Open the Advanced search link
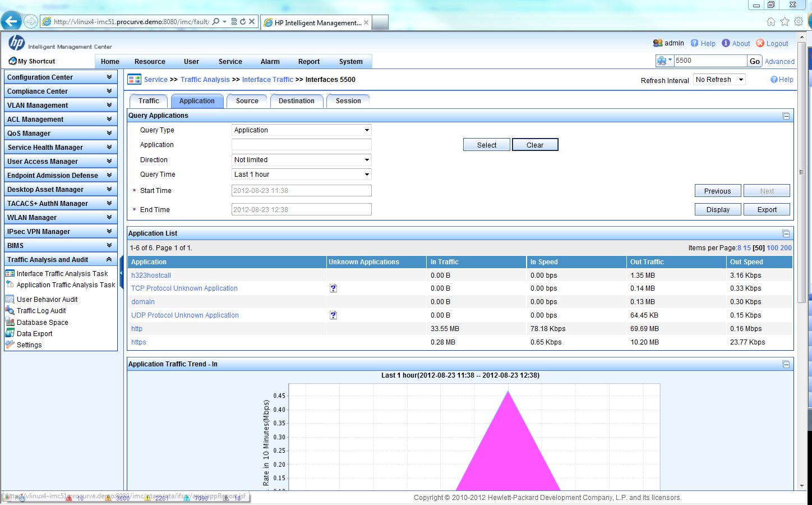 point(779,62)
